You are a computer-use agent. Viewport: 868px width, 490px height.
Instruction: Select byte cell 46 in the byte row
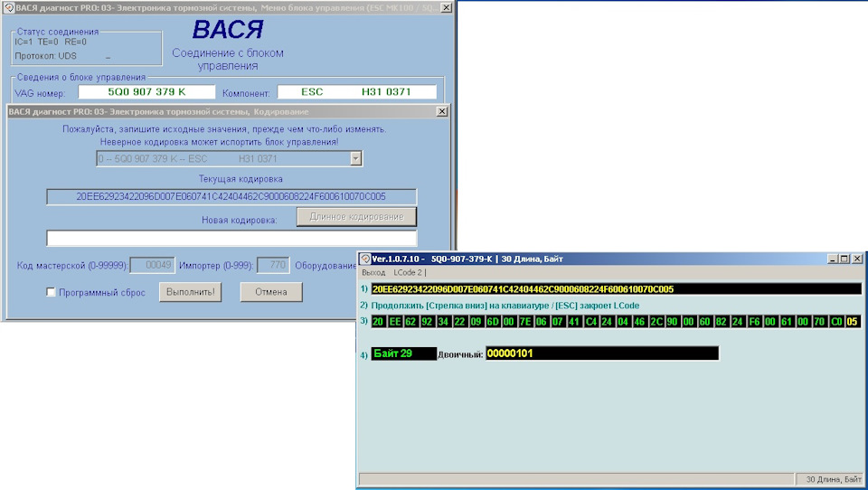point(640,322)
